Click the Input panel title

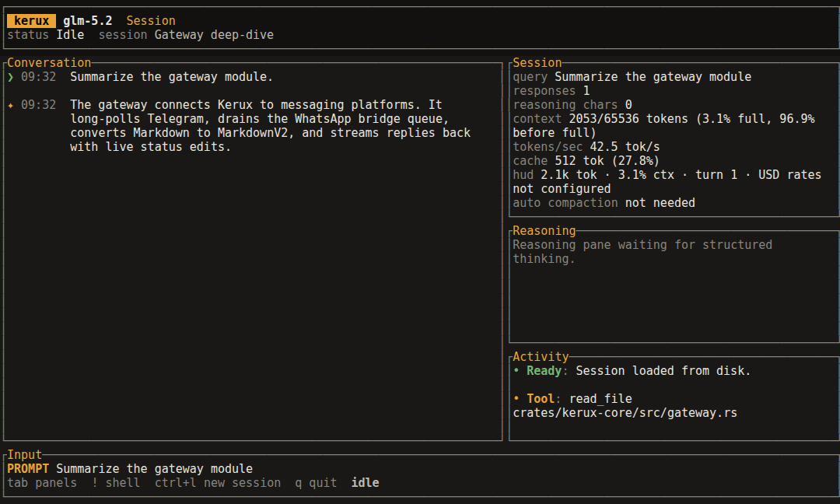tap(24, 455)
